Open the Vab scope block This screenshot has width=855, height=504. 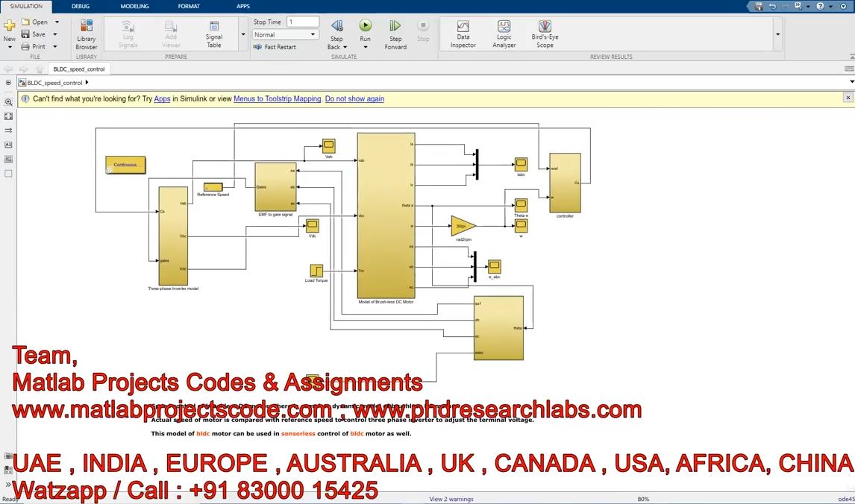pos(329,145)
